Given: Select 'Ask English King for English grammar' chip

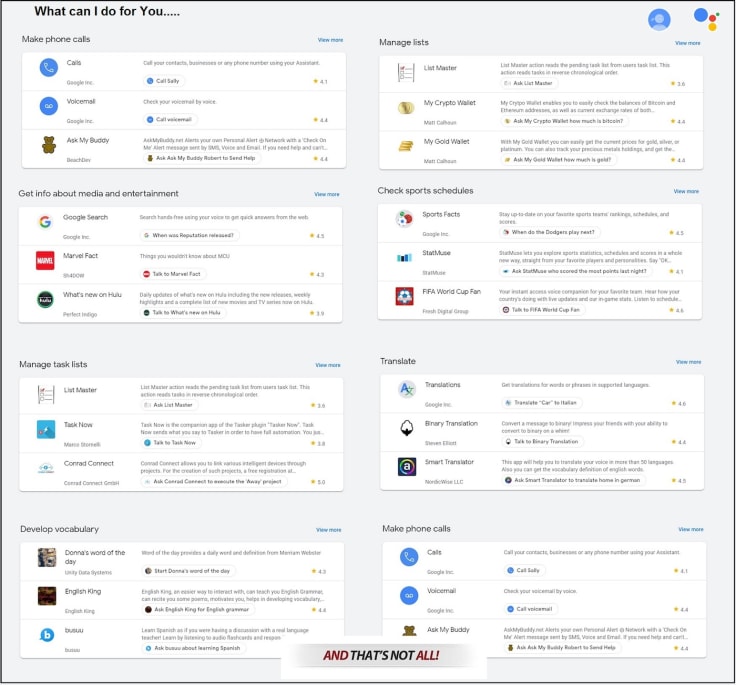Looking at the screenshot, I should 198,609.
